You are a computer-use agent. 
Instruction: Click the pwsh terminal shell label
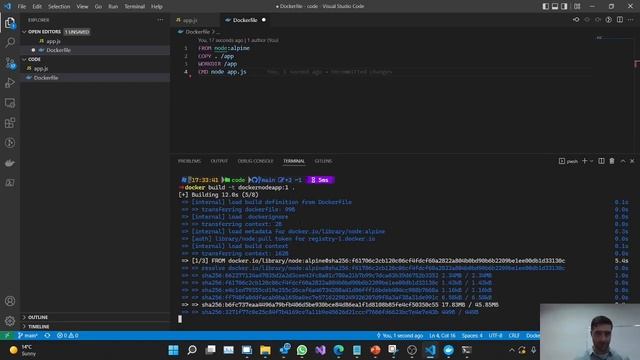click(x=569, y=161)
